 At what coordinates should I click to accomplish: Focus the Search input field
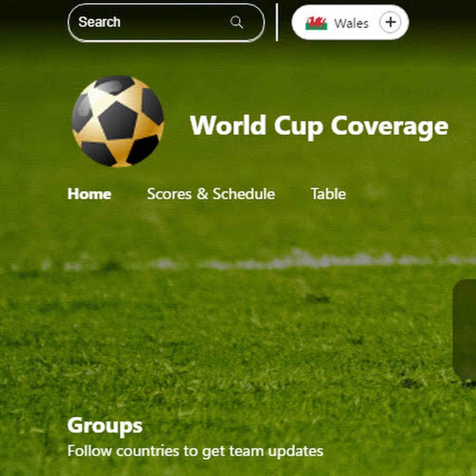click(x=166, y=22)
